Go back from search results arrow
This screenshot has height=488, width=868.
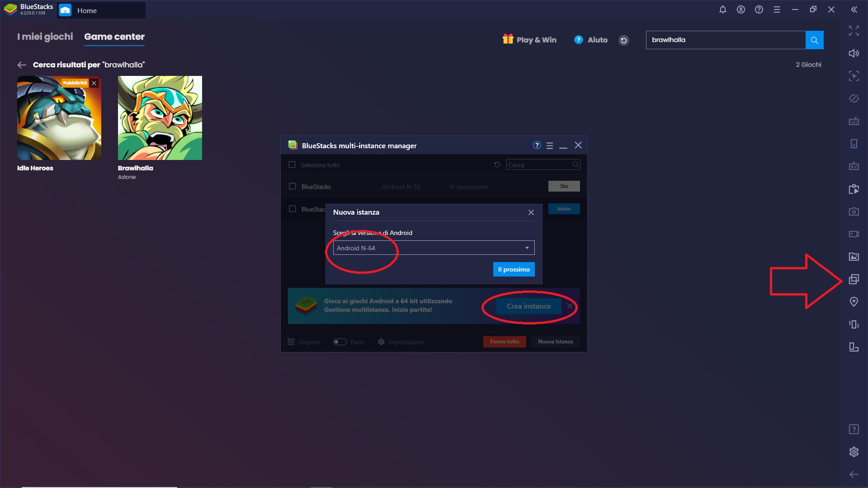click(21, 65)
